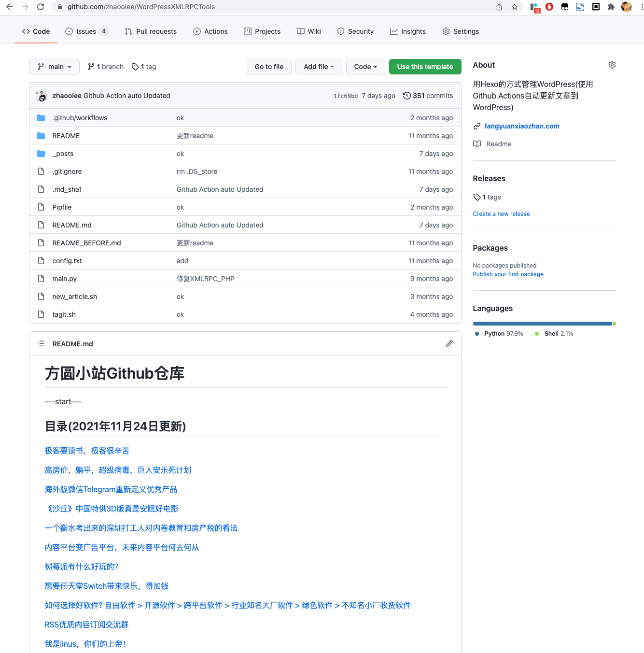
Task: Click the tag icon next to 1 tag
Action: coord(135,67)
